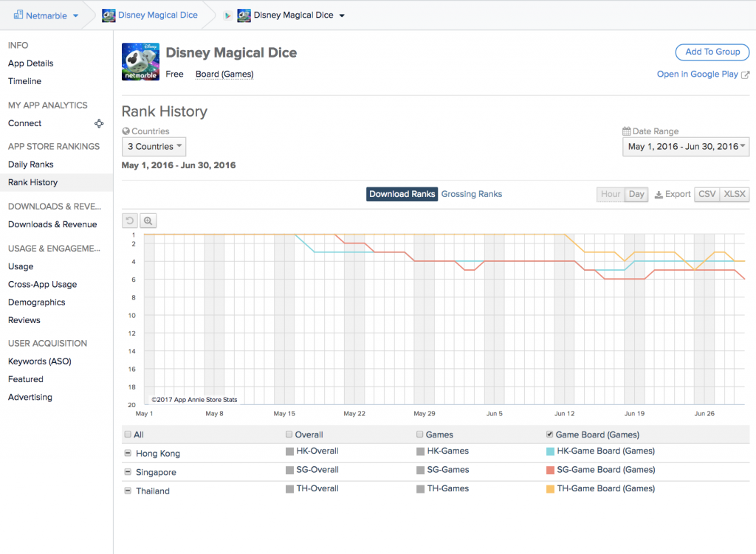Click the zoom magnifier icon above chart
This screenshot has height=554, width=756.
point(148,221)
